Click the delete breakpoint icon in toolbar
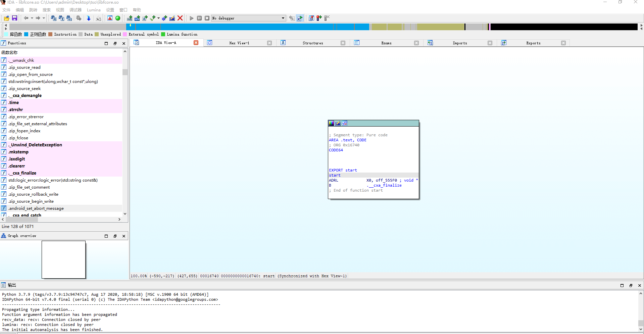The image size is (644, 334). [x=327, y=18]
